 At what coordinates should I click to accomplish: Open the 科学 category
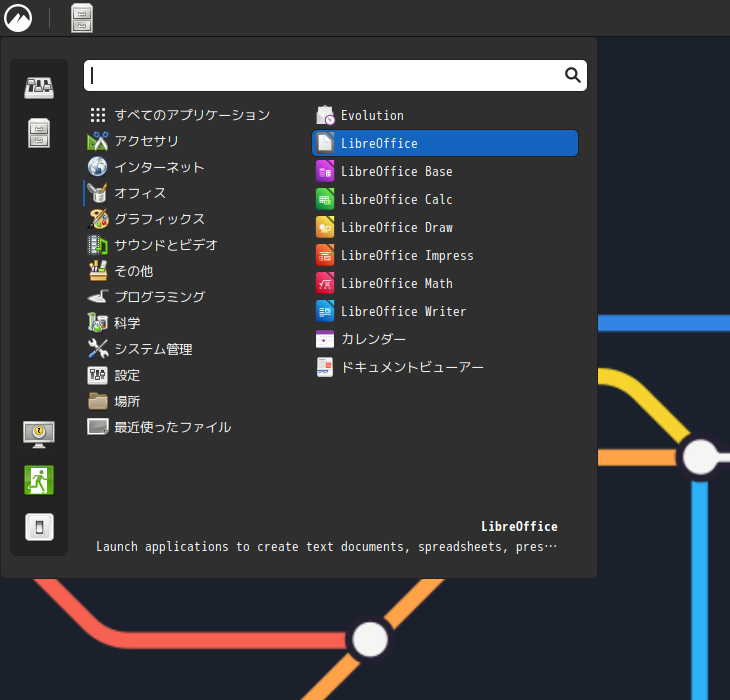click(x=114, y=323)
